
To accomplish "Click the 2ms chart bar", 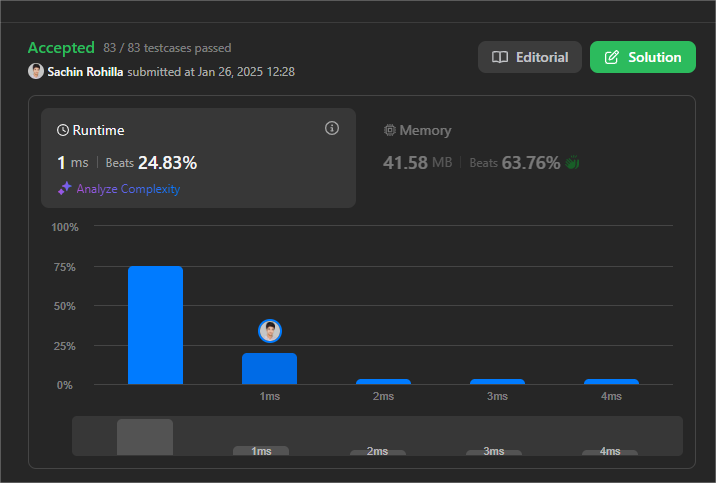I will point(383,382).
